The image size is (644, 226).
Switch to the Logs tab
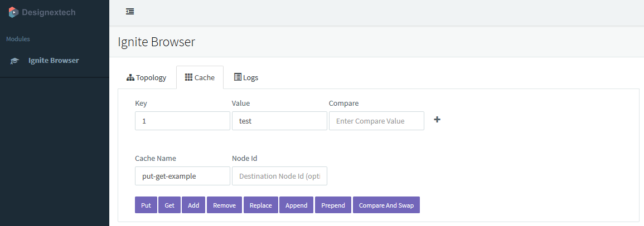246,78
